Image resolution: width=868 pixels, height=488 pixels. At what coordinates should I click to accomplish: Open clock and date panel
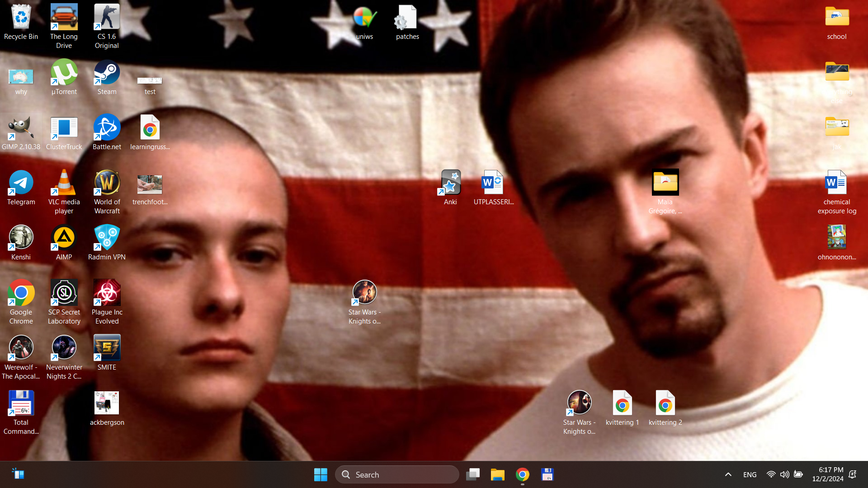pos(827,474)
